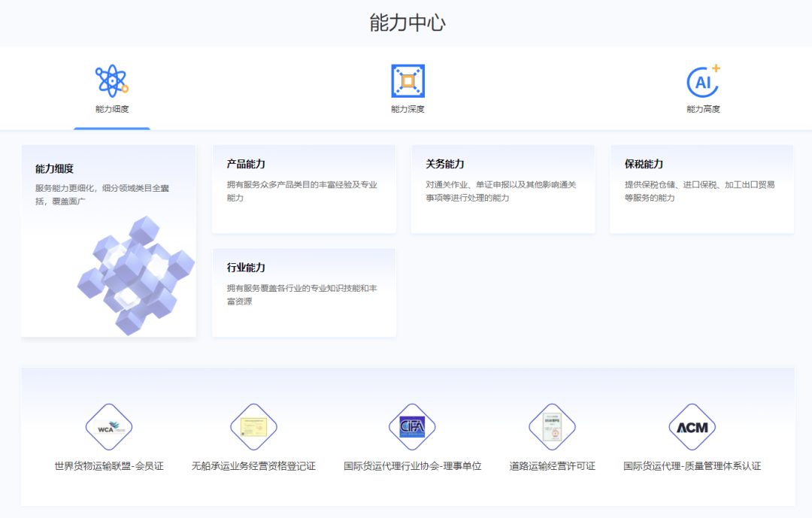Image resolution: width=812 pixels, height=518 pixels.
Task: Switch to the 能力深度 tab label
Action: pyautogui.click(x=408, y=109)
